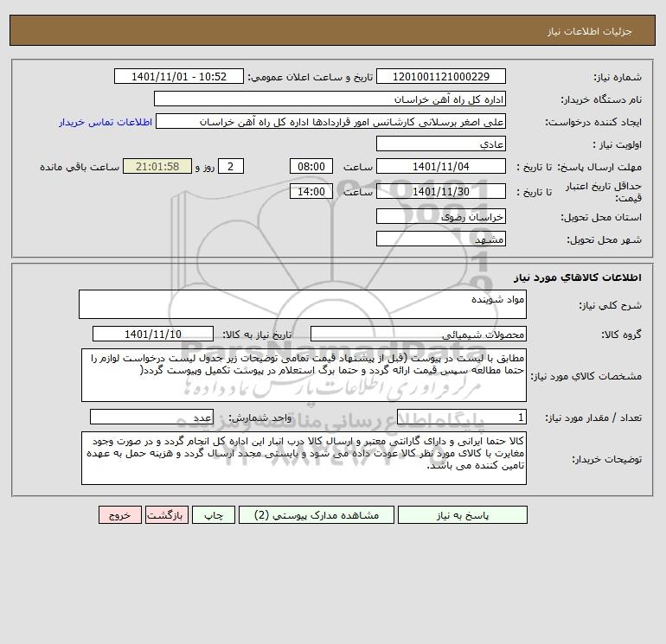Select the need number field 1201001121000229
This screenshot has width=666, height=644.
[441, 76]
